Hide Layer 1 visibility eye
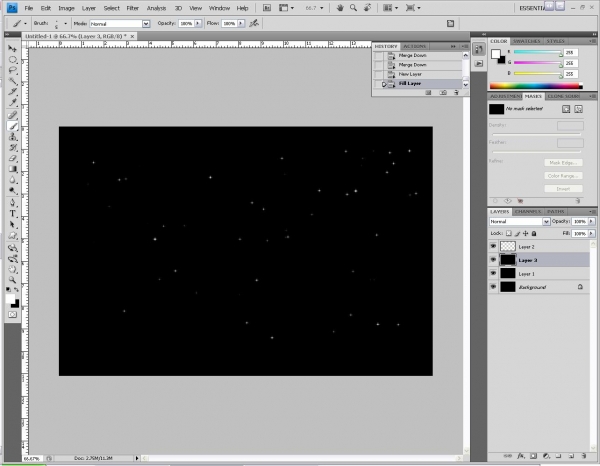The width and height of the screenshot is (600, 466). [x=493, y=273]
